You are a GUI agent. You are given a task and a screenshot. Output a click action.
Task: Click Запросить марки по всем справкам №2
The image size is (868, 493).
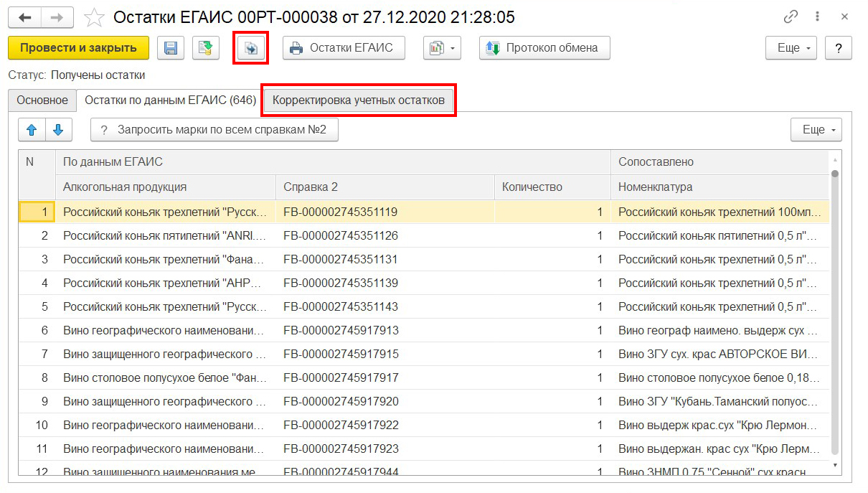coord(214,130)
